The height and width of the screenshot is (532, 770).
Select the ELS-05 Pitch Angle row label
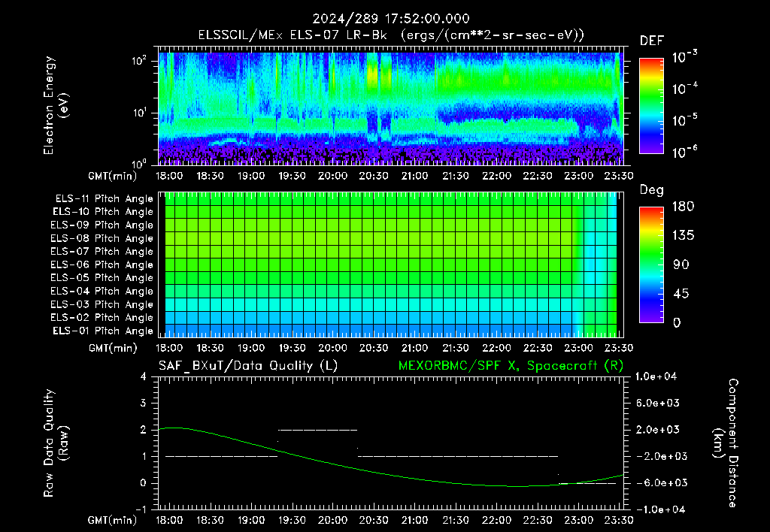coord(102,278)
